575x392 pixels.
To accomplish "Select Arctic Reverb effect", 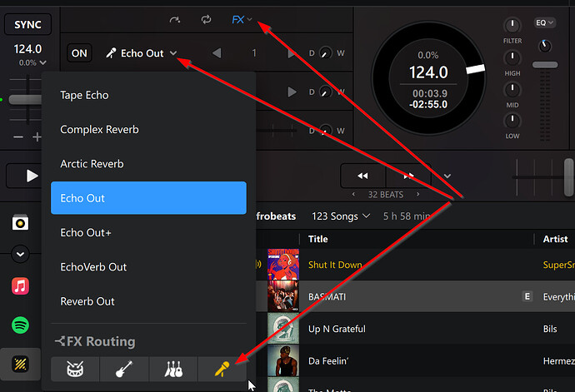I will click(92, 164).
